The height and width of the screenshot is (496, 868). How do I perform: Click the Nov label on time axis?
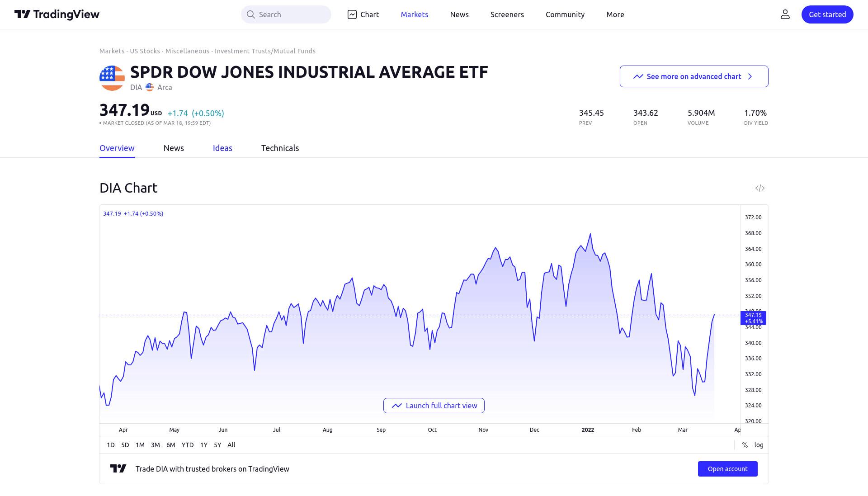[483, 430]
